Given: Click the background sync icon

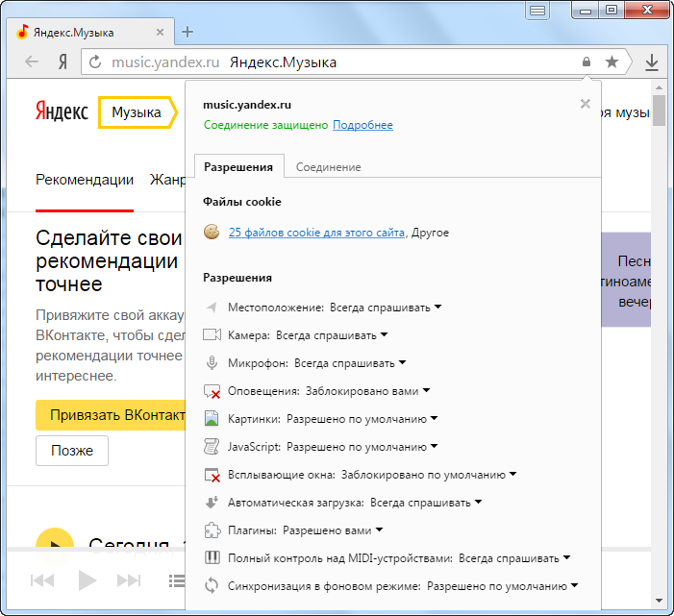Looking at the screenshot, I should (x=212, y=585).
